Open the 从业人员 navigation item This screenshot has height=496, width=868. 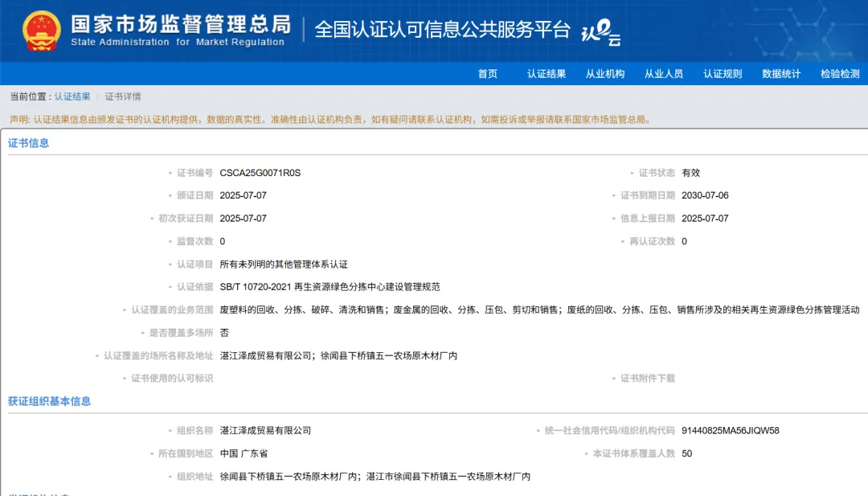(664, 74)
